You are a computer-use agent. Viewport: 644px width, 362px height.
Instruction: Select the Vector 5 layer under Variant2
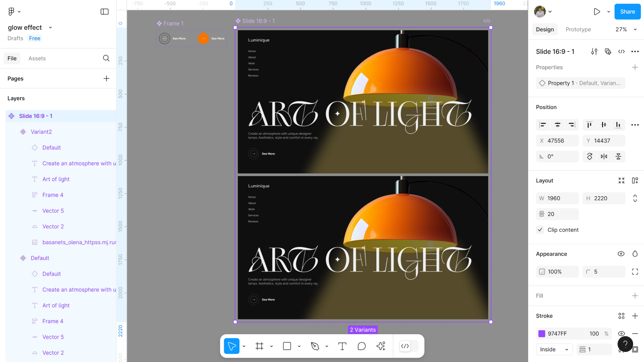pos(53,211)
